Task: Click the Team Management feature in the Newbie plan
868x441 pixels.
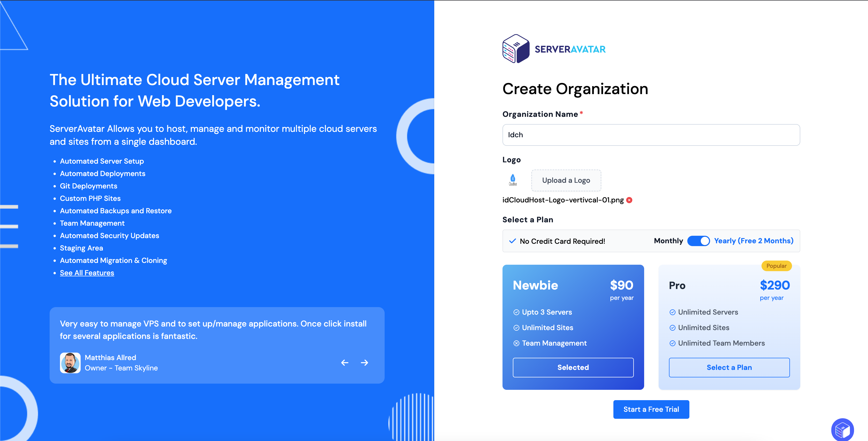Action: click(x=554, y=343)
